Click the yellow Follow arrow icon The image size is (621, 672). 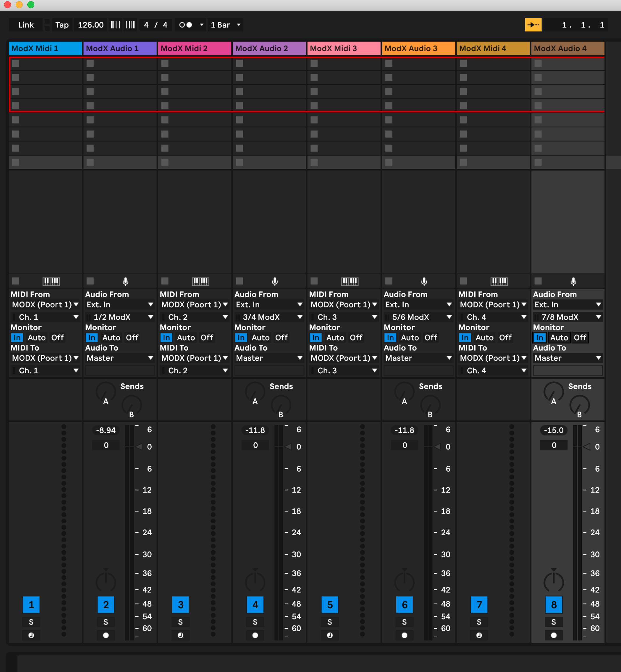click(x=533, y=25)
